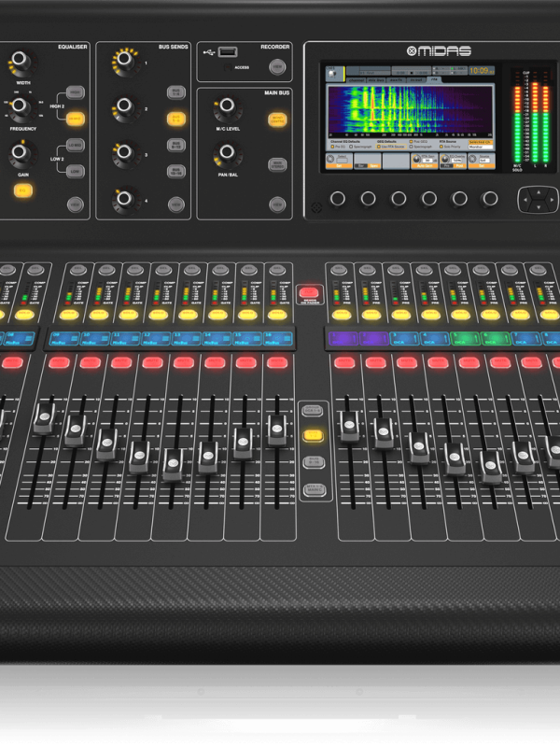Image resolution: width=560 pixels, height=747 pixels.
Task: Tick the Post GEQ checkbox on the display
Action: coord(411,142)
